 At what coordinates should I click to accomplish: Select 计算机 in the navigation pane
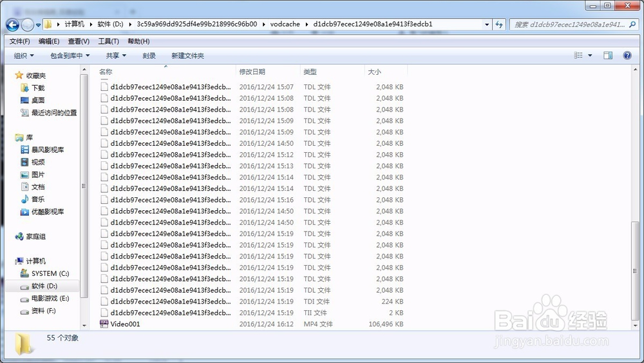[35, 261]
